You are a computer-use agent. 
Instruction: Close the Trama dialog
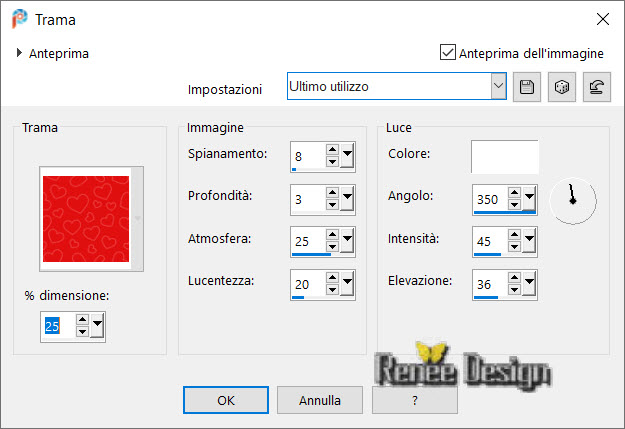click(603, 19)
